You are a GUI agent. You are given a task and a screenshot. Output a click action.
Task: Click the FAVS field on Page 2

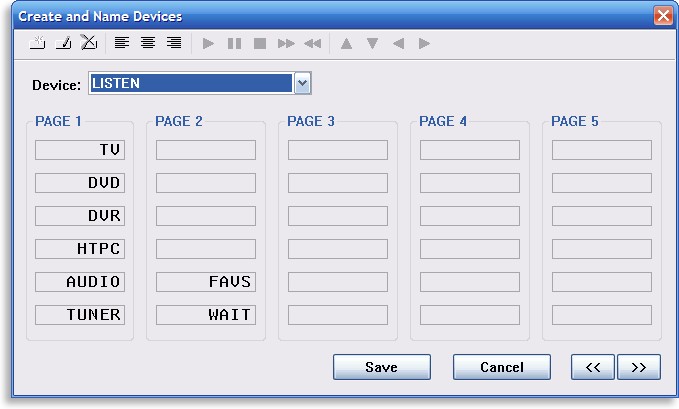(206, 282)
